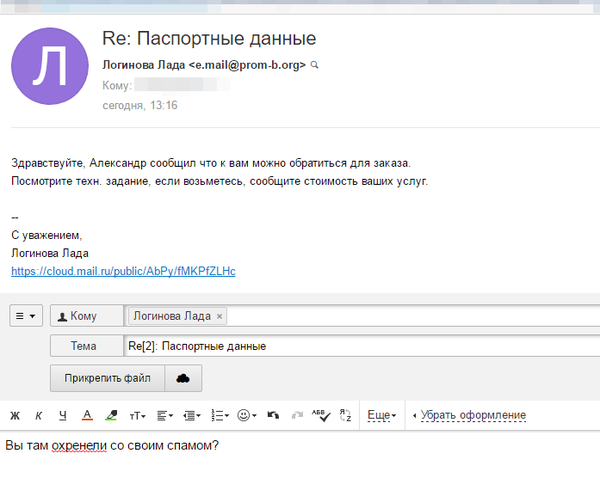This screenshot has width=600, height=484.
Task: Open background highlight color tool
Action: pyautogui.click(x=111, y=415)
